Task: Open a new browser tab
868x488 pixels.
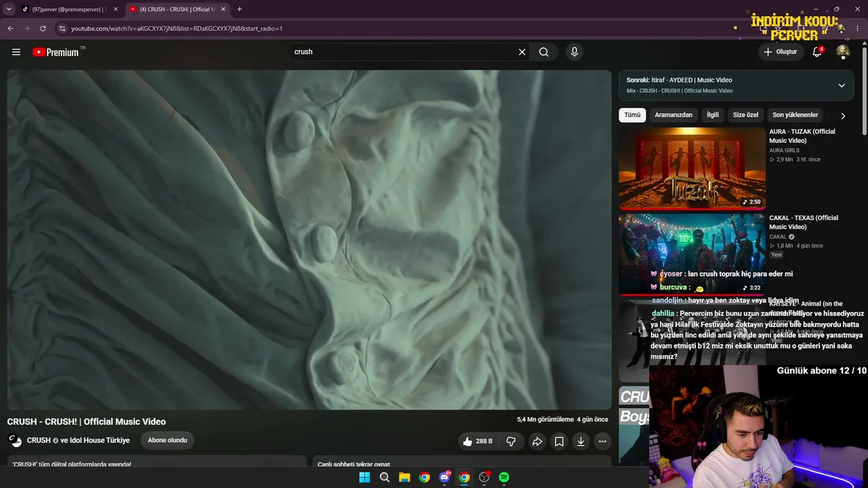Action: click(239, 9)
